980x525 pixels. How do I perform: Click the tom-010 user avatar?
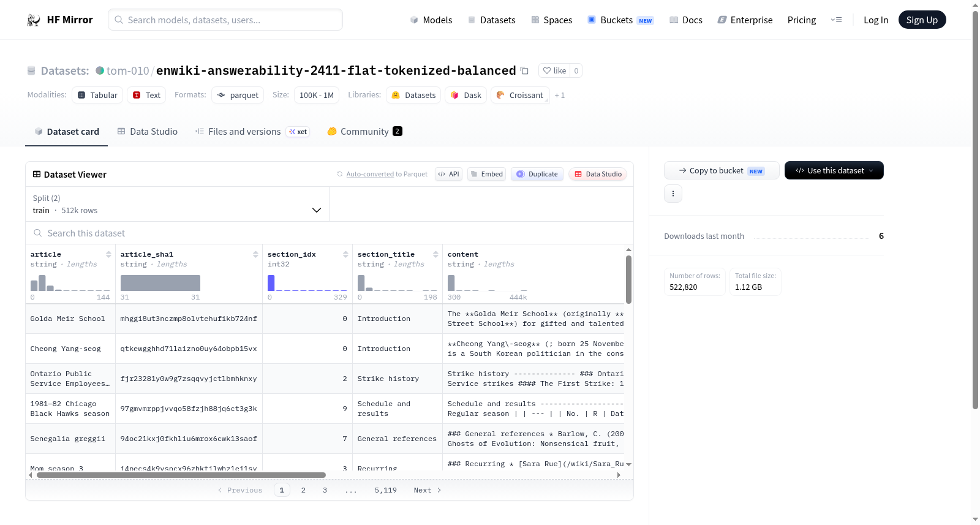point(100,70)
